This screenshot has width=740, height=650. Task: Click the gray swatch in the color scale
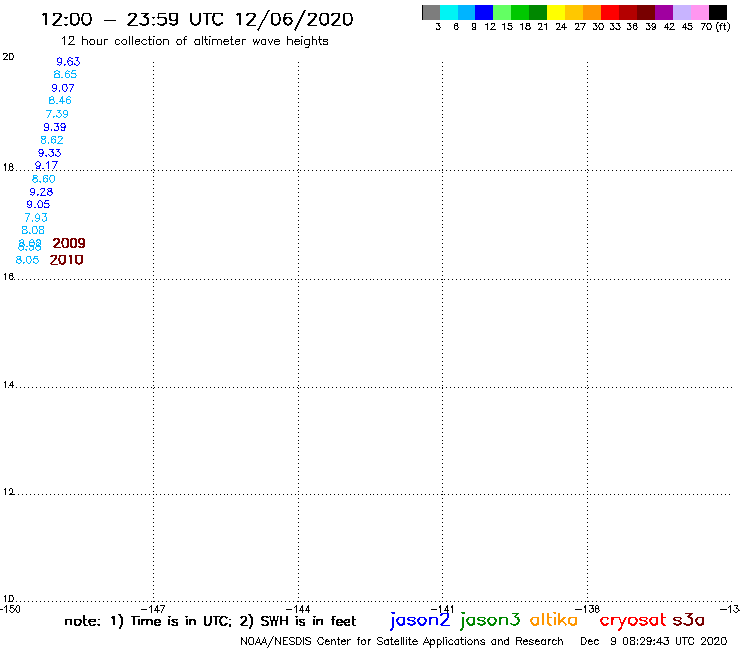[x=431, y=12]
